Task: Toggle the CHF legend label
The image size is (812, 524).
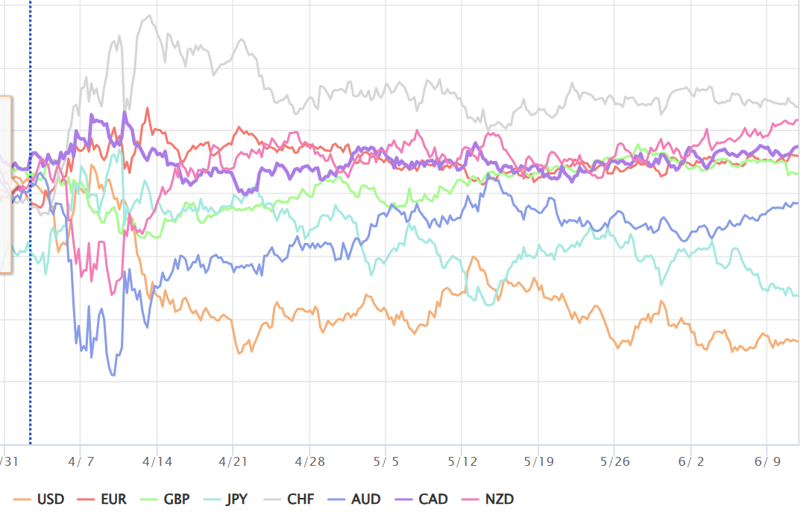Action: pyautogui.click(x=289, y=499)
